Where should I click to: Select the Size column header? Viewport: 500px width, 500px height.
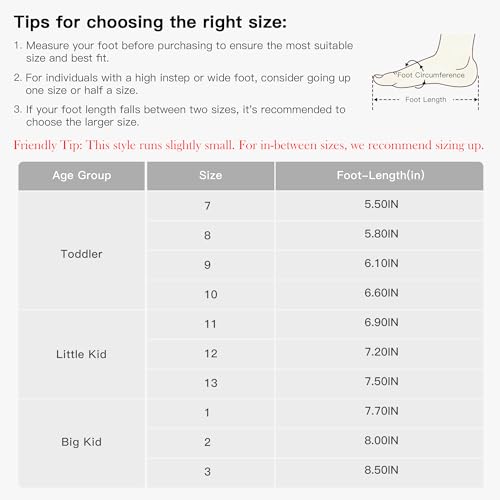click(x=211, y=176)
